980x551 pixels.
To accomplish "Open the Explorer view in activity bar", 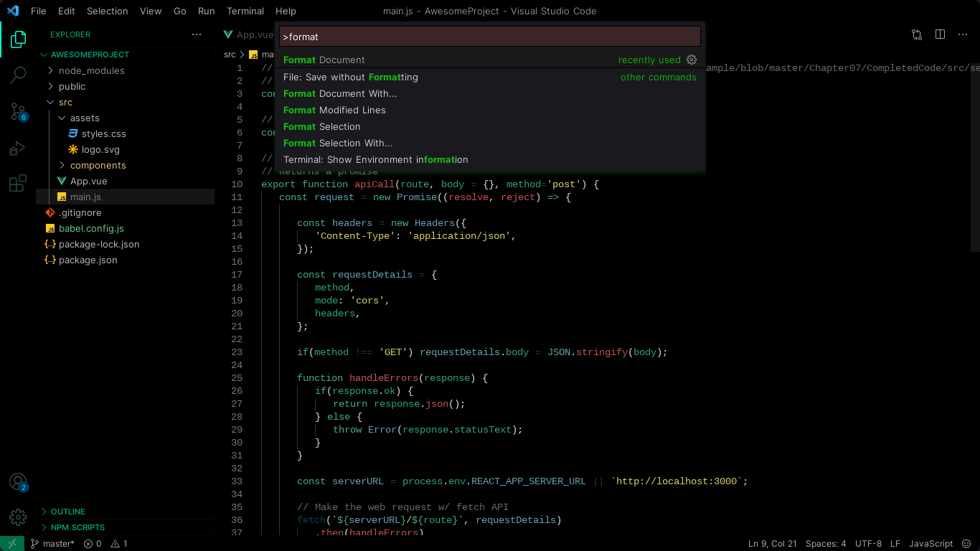I will (x=18, y=39).
